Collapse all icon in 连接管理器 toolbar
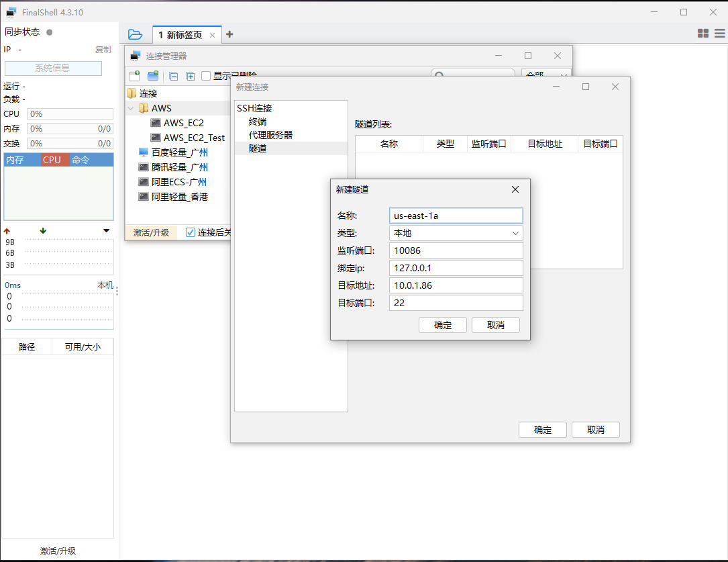 [174, 76]
